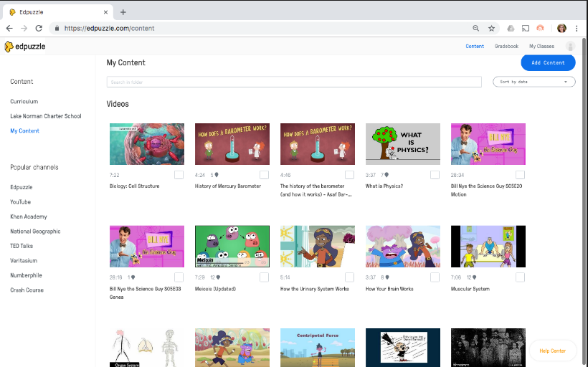Open the Sort by date dropdown

point(534,82)
